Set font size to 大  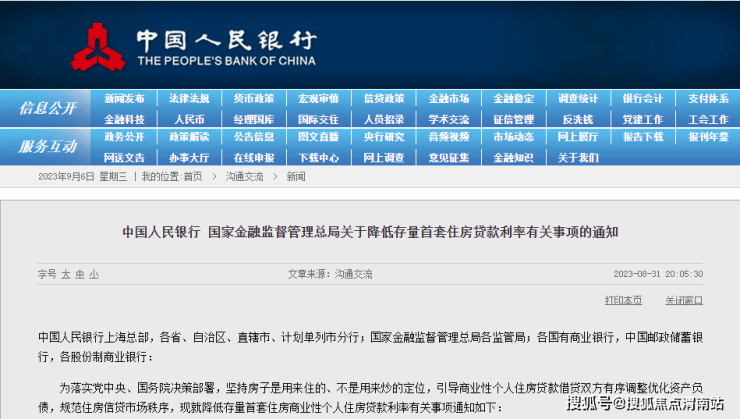66,274
